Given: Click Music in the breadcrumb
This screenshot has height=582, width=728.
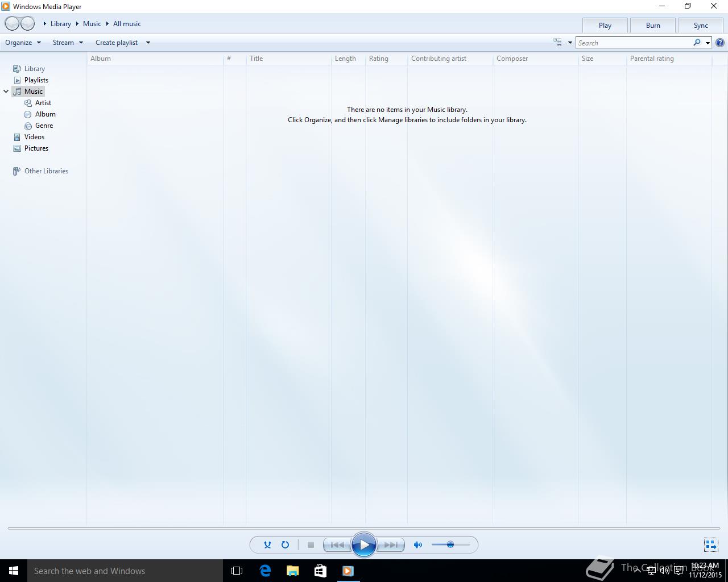Looking at the screenshot, I should (x=92, y=24).
